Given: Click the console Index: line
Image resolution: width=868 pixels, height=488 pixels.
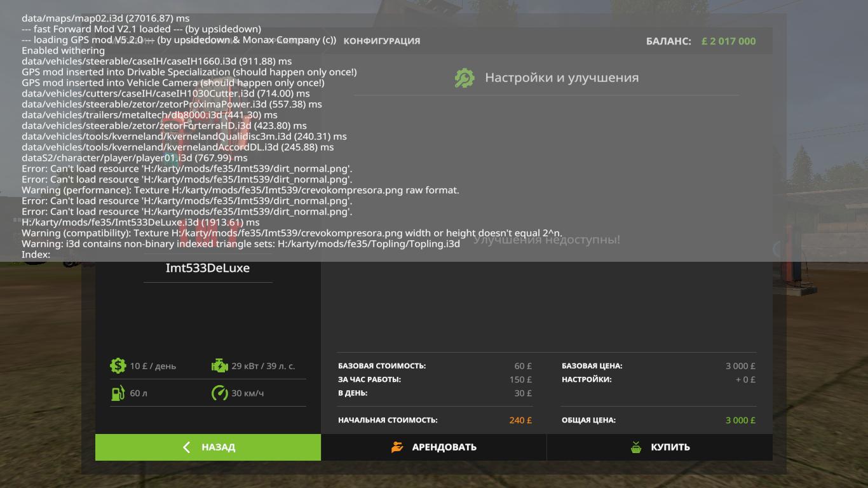Looking at the screenshot, I should tap(36, 254).
